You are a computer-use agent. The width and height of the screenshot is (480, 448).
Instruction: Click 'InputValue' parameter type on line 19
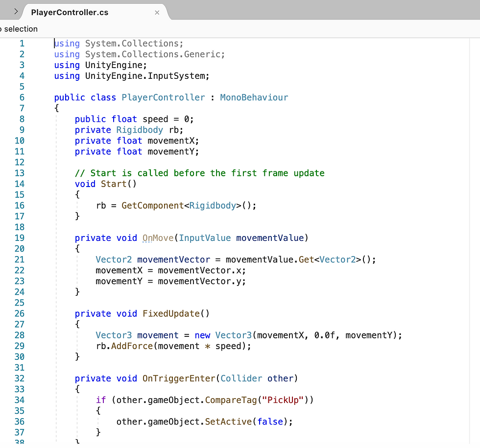click(205, 238)
